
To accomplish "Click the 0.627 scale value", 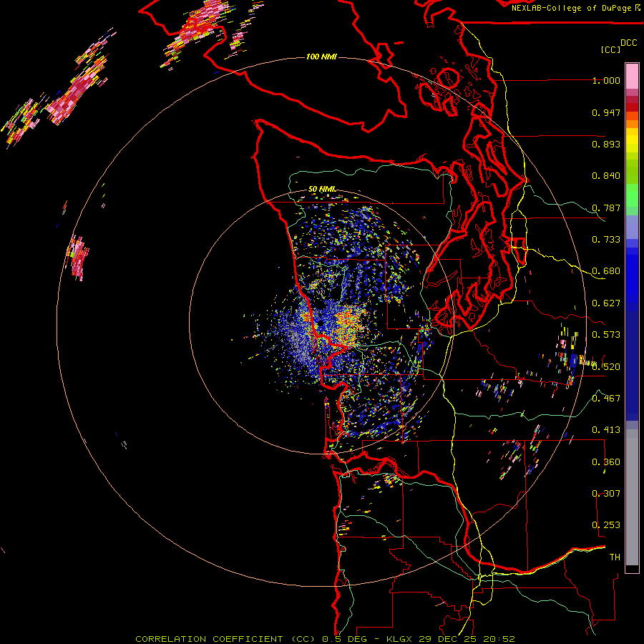I will click(606, 303).
